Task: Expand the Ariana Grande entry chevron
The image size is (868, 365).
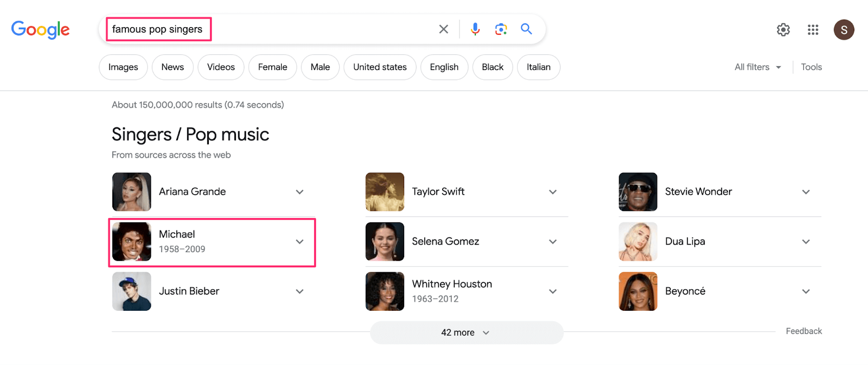Action: point(299,192)
